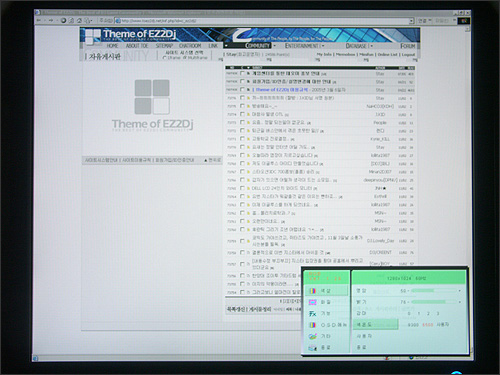Screen dimensions: 500x375
Task: Tick checkbox in DJ/ORIENT post row
Action: point(242,253)
